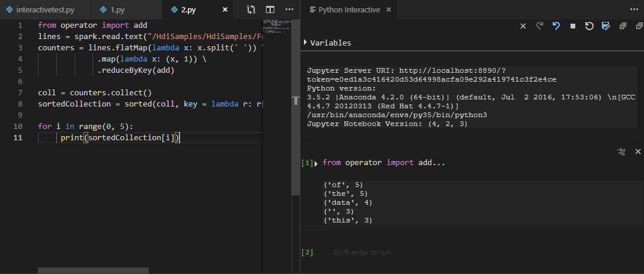Split the editor with the split icon
Screen dimensions: 644x274
click(x=270, y=9)
